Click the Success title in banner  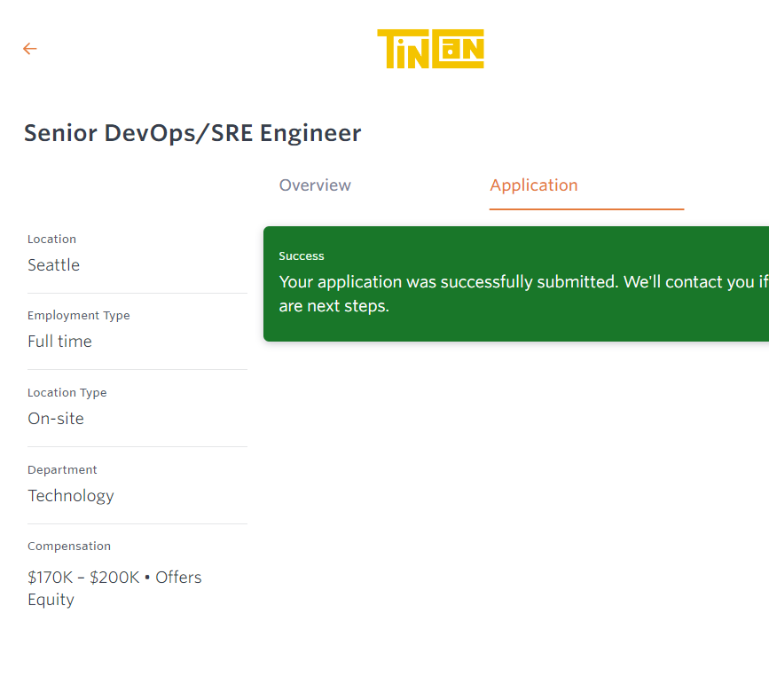click(302, 256)
